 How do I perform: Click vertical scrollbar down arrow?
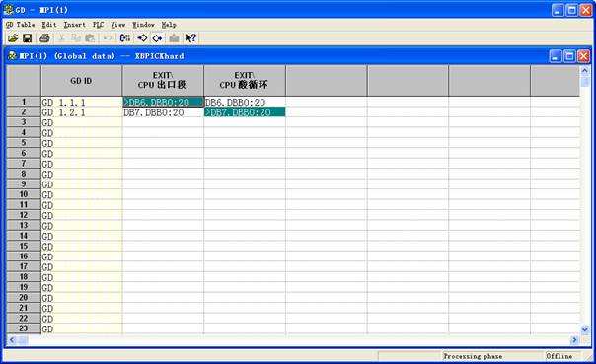click(x=584, y=329)
